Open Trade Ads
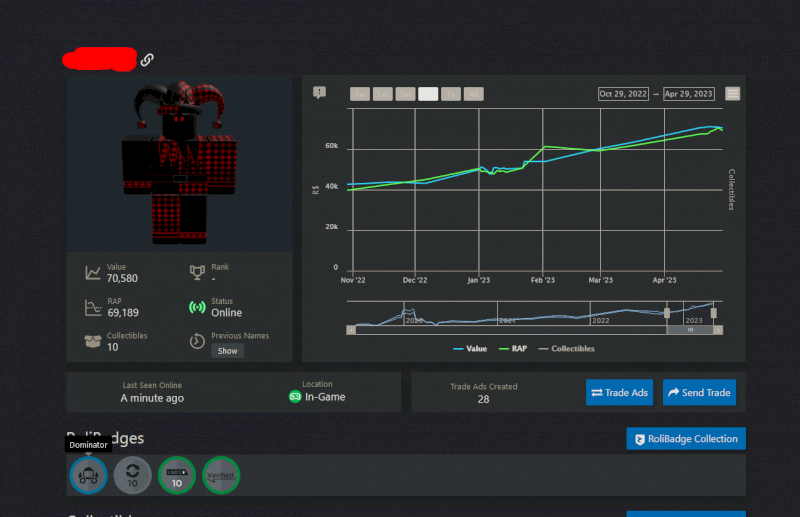This screenshot has height=517, width=800. 619,392
